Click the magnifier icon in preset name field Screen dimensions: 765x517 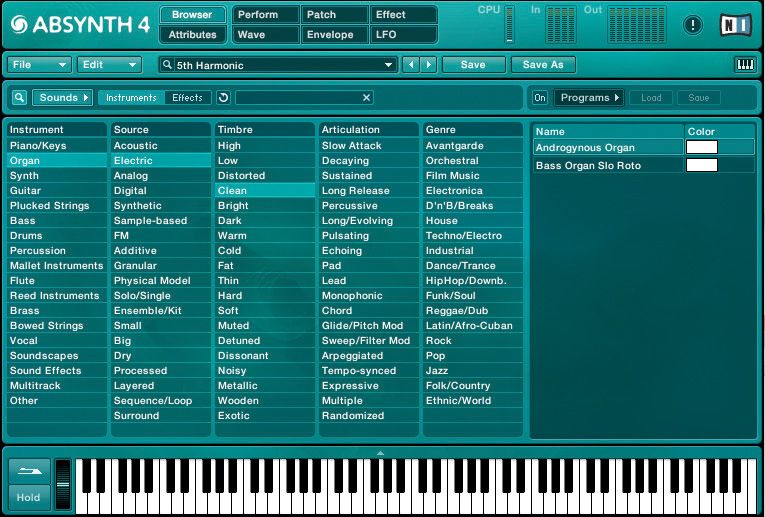pos(167,64)
